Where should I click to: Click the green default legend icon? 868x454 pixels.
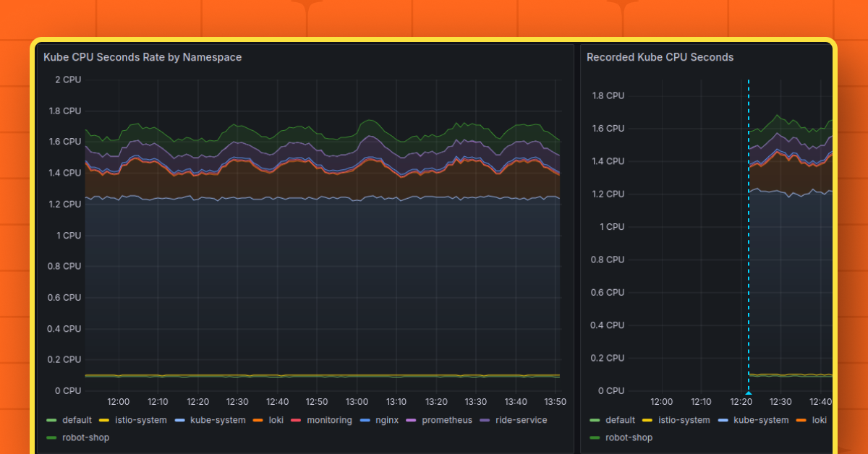click(x=51, y=420)
